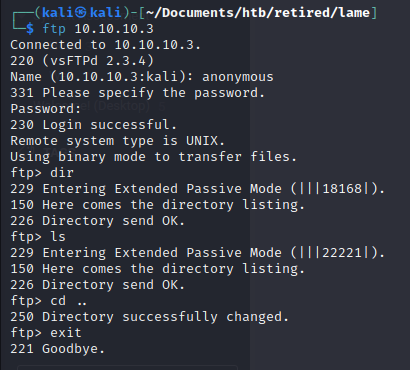The image size is (410, 370).
Task: Click the '221 Goodbye.' line
Action: [x=58, y=349]
